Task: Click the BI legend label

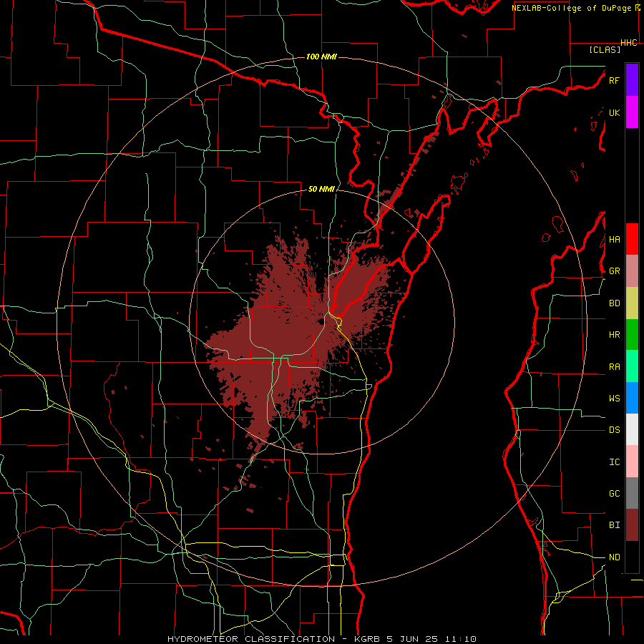Action: (x=614, y=525)
